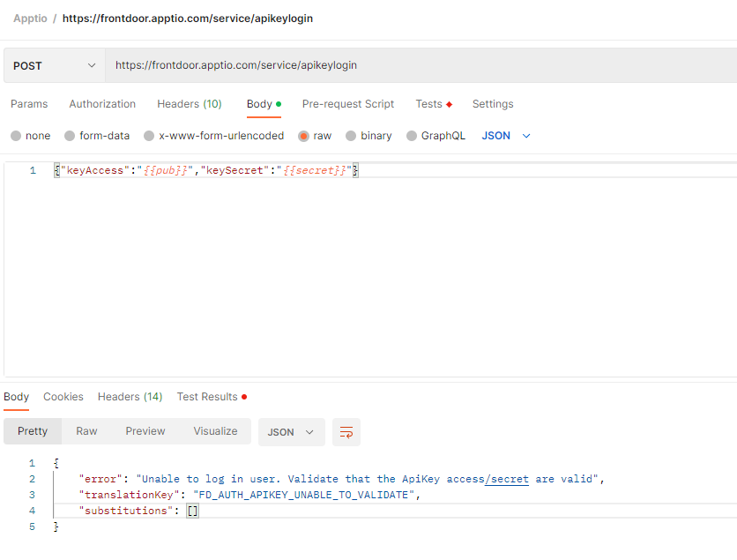The height and width of the screenshot is (560, 737).
Task: Pick the binary body type radio
Action: tap(351, 136)
